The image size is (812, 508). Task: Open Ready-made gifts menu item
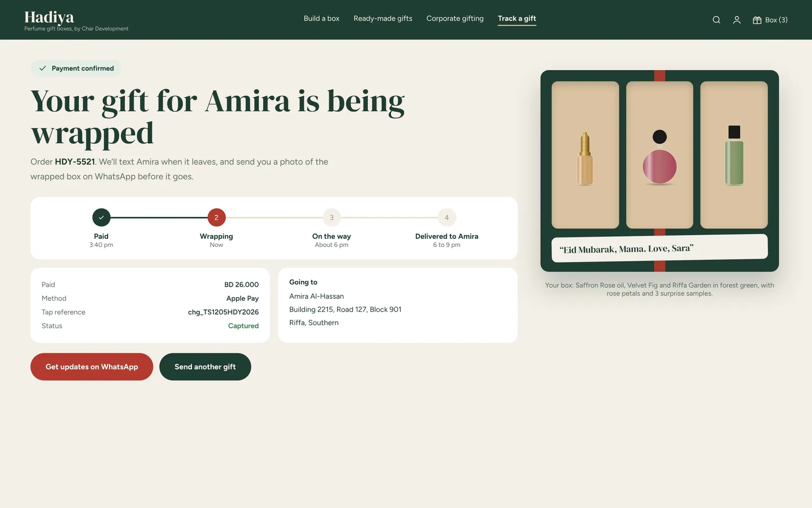coord(383,18)
